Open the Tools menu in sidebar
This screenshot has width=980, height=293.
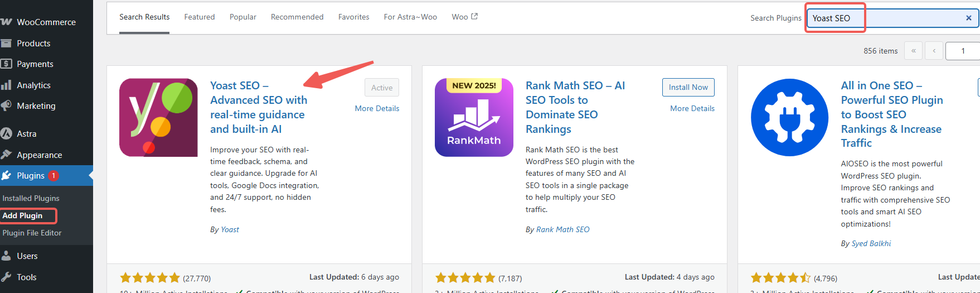point(26,277)
